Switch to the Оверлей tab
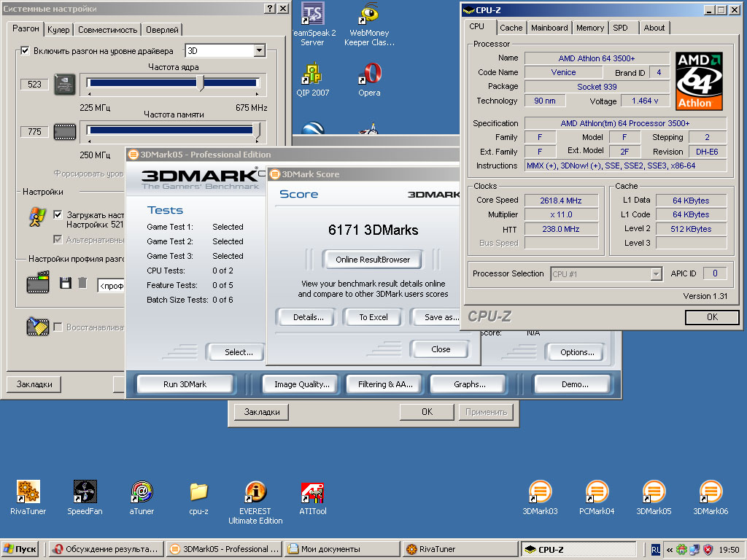 point(162,29)
